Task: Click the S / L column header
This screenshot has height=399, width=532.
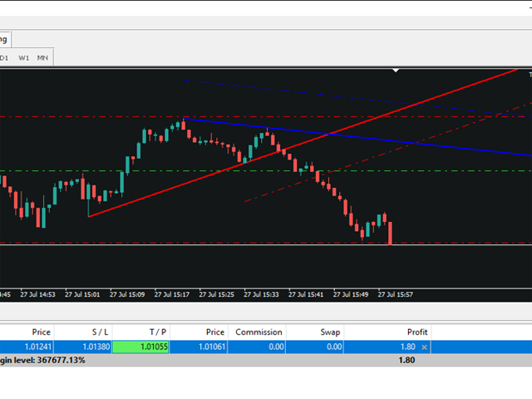Action: [x=83, y=332]
